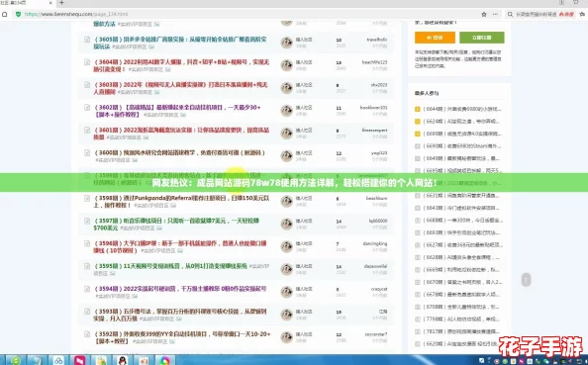Click the author avatar on row 3605期
The image size is (588, 365).
click(x=286, y=43)
